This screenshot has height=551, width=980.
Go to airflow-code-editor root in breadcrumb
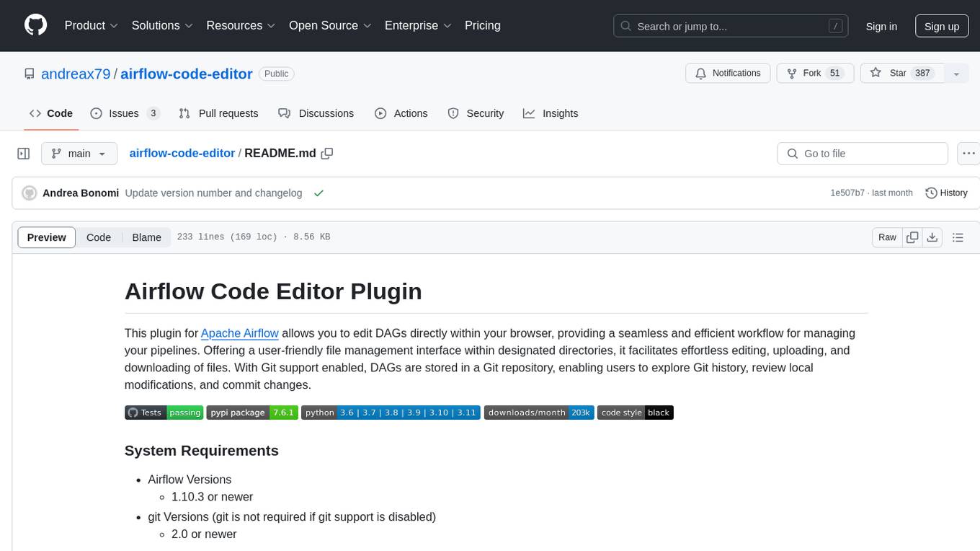182,154
